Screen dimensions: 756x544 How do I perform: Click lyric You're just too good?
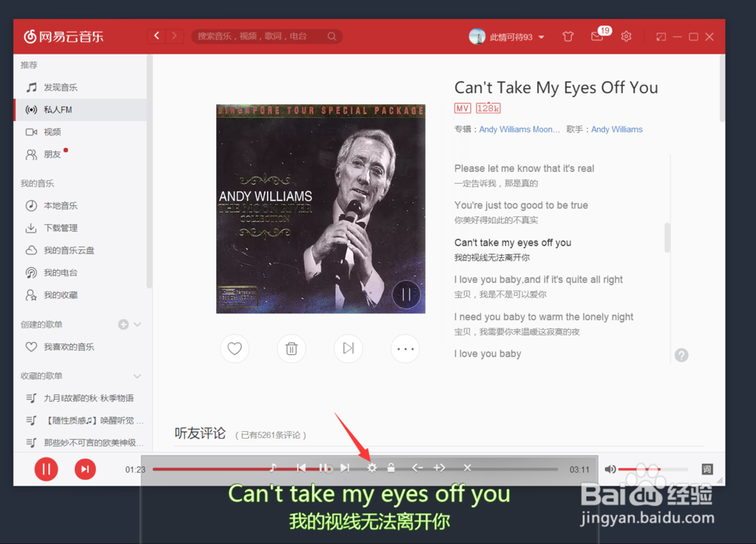click(x=521, y=205)
